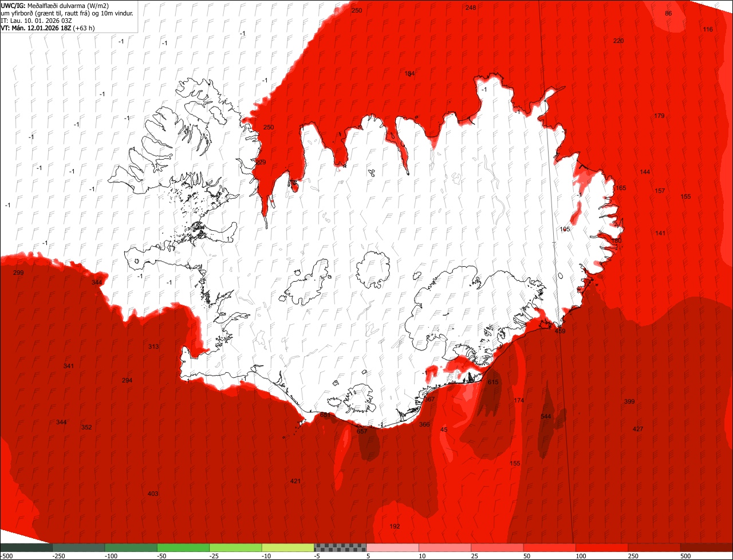Pick the pale pink swatch (5 to 10)

[392, 547]
